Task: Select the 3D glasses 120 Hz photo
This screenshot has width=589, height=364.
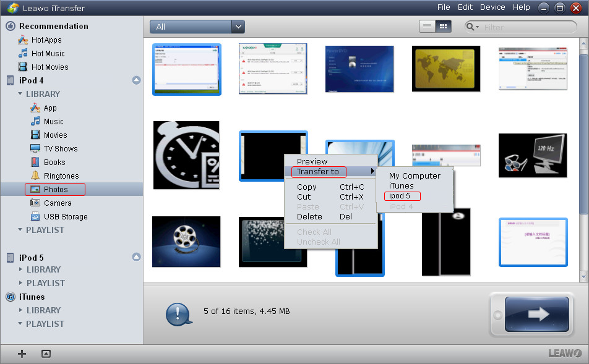Action: coord(533,155)
